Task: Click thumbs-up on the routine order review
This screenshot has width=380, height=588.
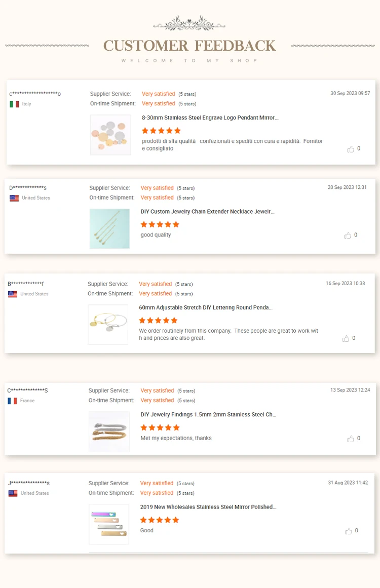Action: point(346,338)
